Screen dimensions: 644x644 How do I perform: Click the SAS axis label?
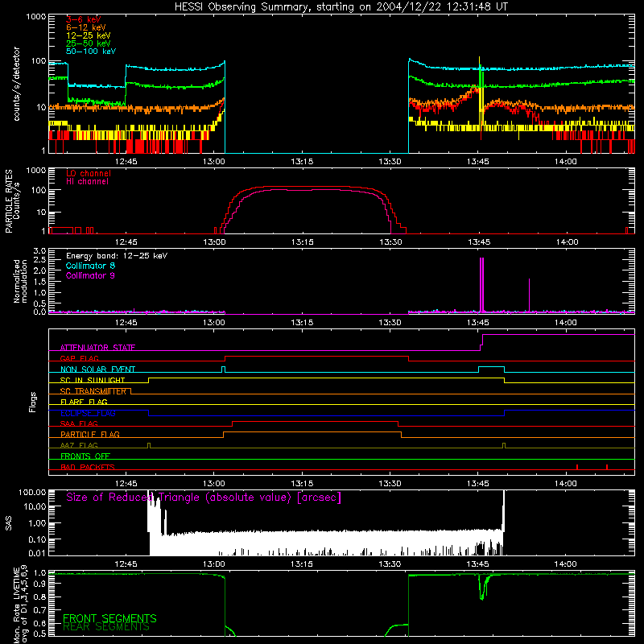[9, 522]
